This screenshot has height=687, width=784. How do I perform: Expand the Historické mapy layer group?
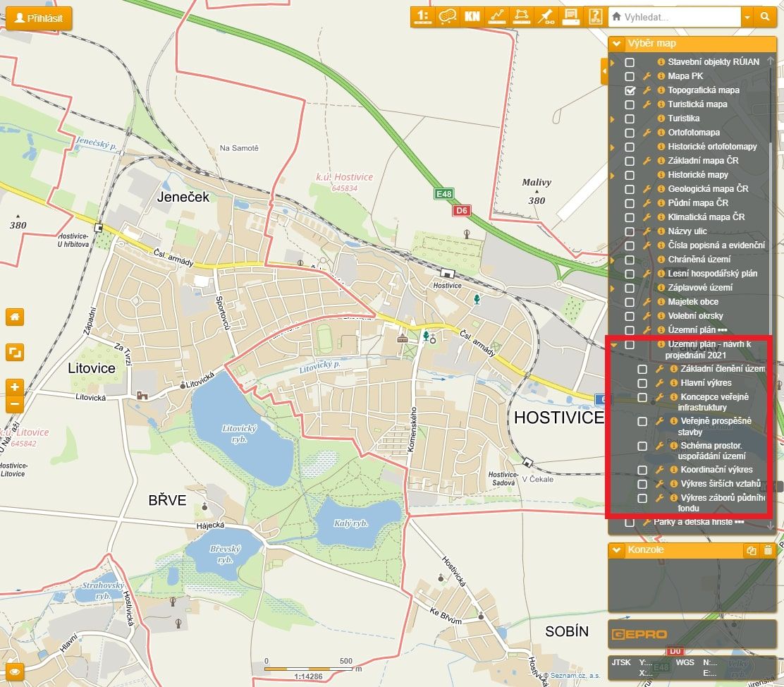click(x=612, y=175)
